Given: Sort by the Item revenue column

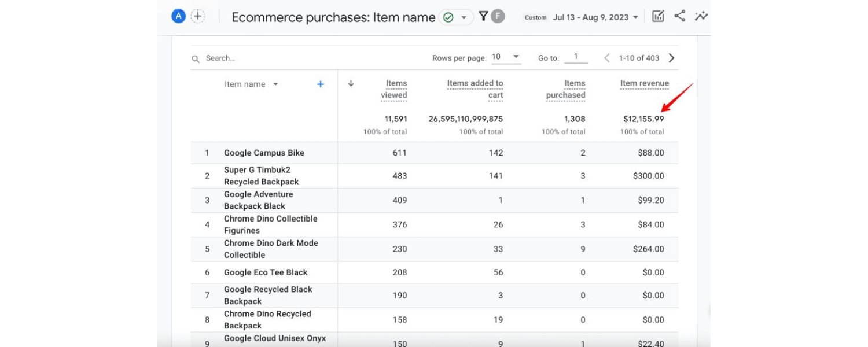Looking at the screenshot, I should tap(643, 83).
